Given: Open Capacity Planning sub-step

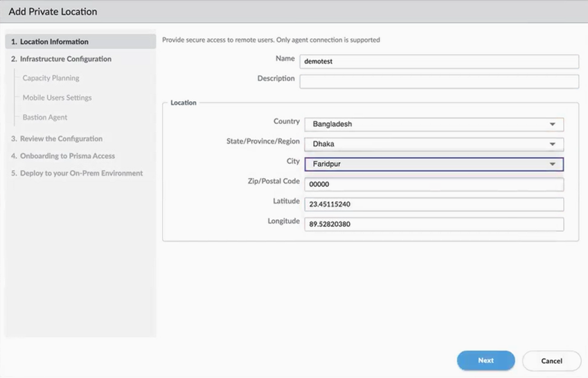Looking at the screenshot, I should tap(51, 78).
